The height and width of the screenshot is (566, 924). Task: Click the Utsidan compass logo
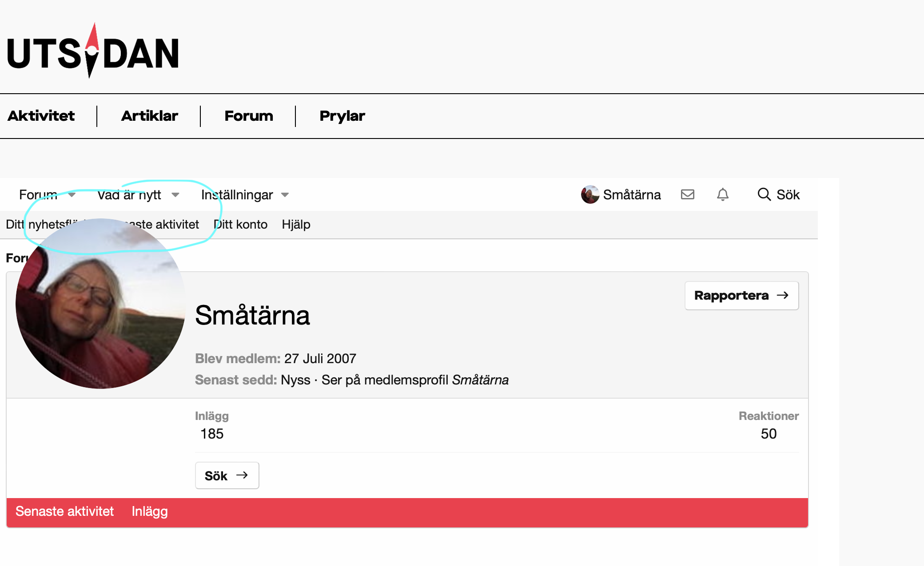(93, 52)
